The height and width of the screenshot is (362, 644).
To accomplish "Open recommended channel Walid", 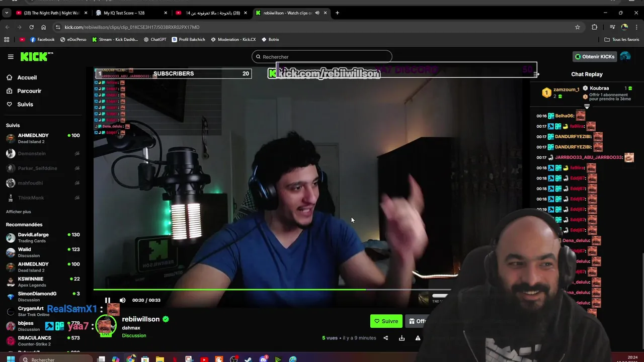I will (x=43, y=252).
